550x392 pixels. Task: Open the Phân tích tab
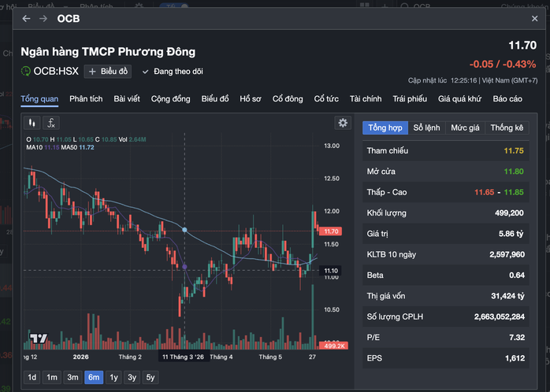click(86, 99)
